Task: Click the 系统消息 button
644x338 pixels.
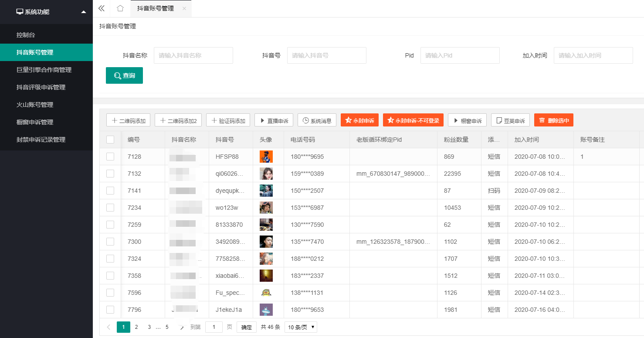Action: click(317, 120)
